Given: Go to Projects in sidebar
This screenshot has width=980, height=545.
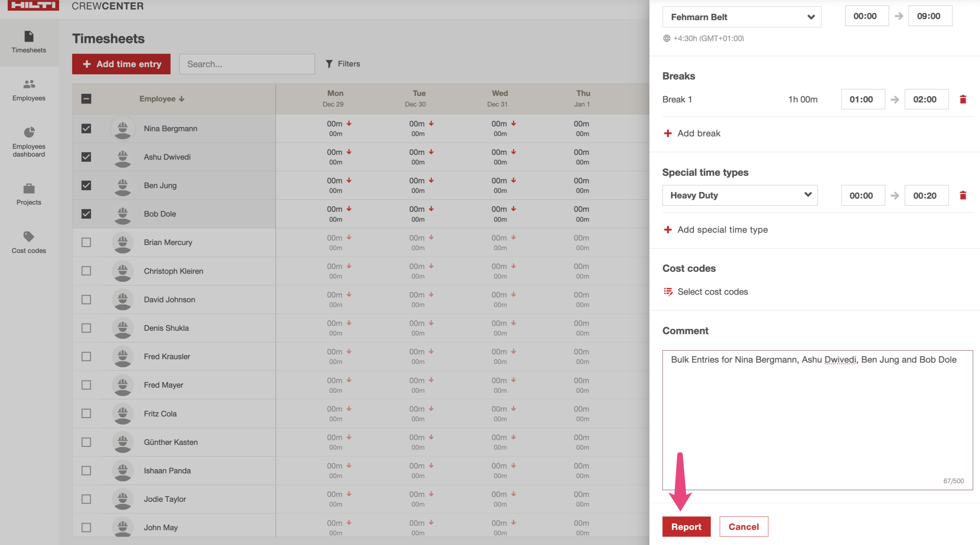Looking at the screenshot, I should (x=29, y=194).
